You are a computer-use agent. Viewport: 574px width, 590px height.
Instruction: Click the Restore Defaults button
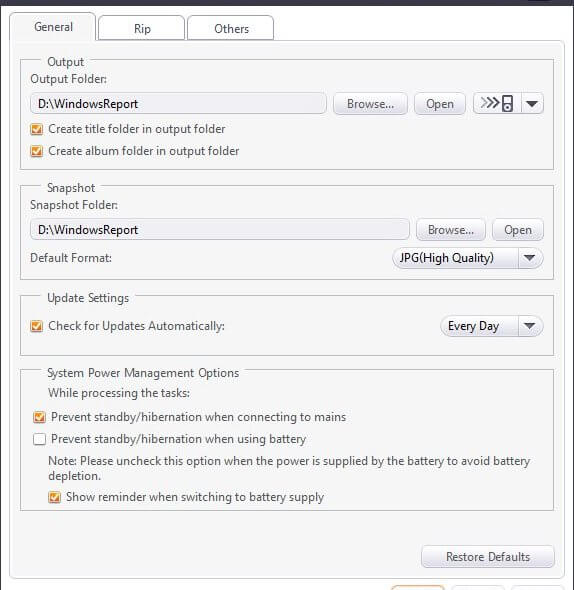pyautogui.click(x=488, y=557)
